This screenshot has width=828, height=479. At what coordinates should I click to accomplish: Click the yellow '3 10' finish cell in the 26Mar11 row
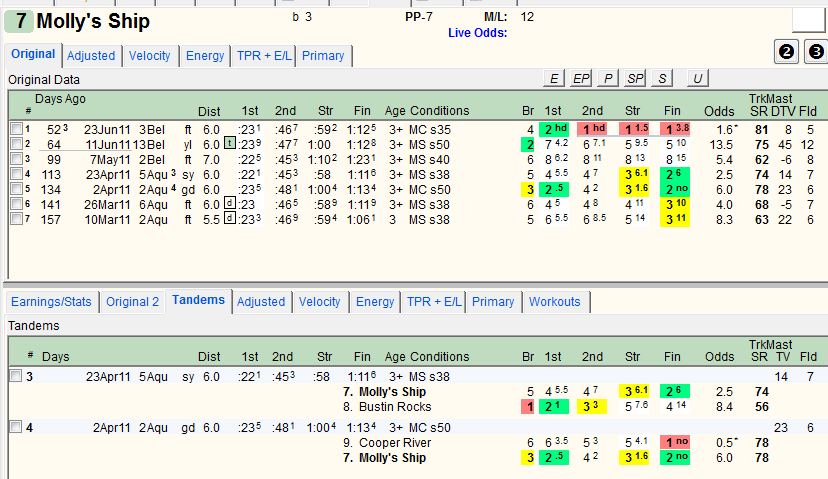pos(675,204)
